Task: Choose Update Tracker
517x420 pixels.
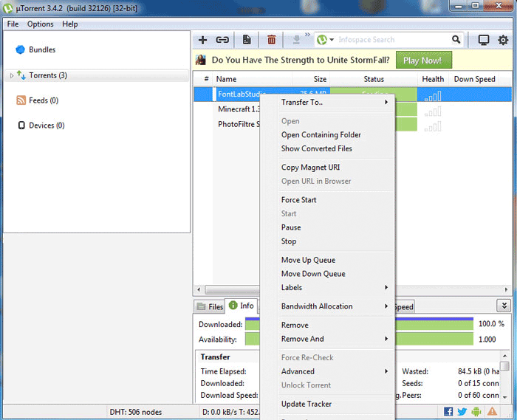Action: (x=335, y=404)
